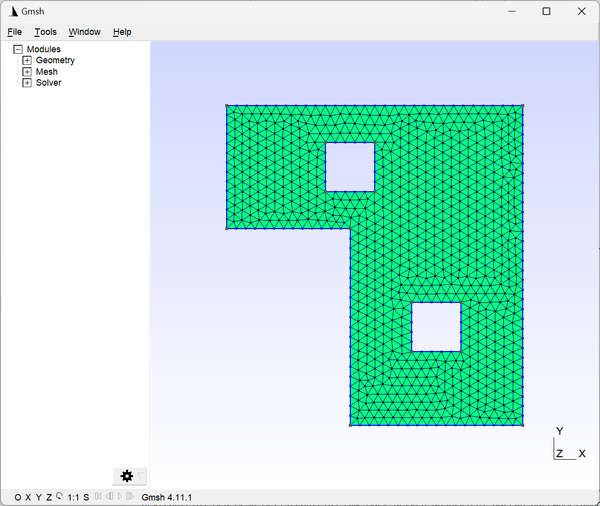Click the rotate view icon
Screen dimensions: 600x506
[59, 496]
